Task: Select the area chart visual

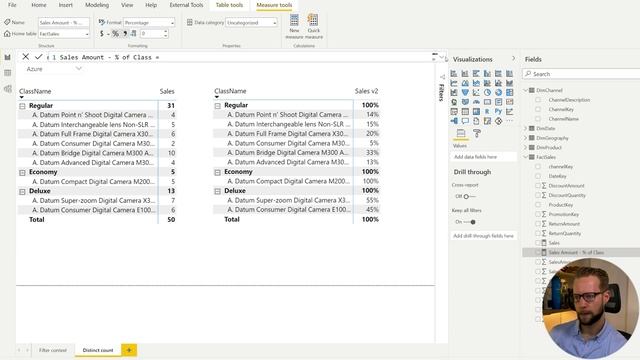Action: 465,83
